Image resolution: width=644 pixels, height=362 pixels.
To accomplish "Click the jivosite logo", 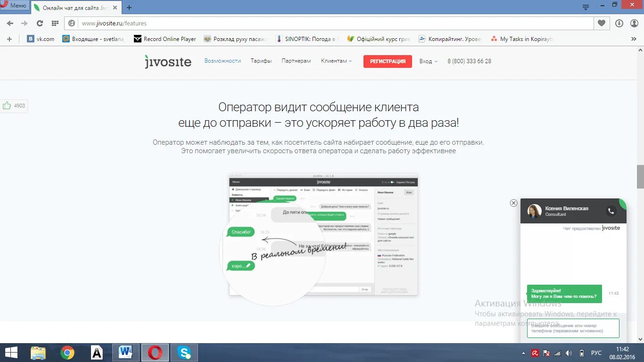I will pyautogui.click(x=168, y=62).
